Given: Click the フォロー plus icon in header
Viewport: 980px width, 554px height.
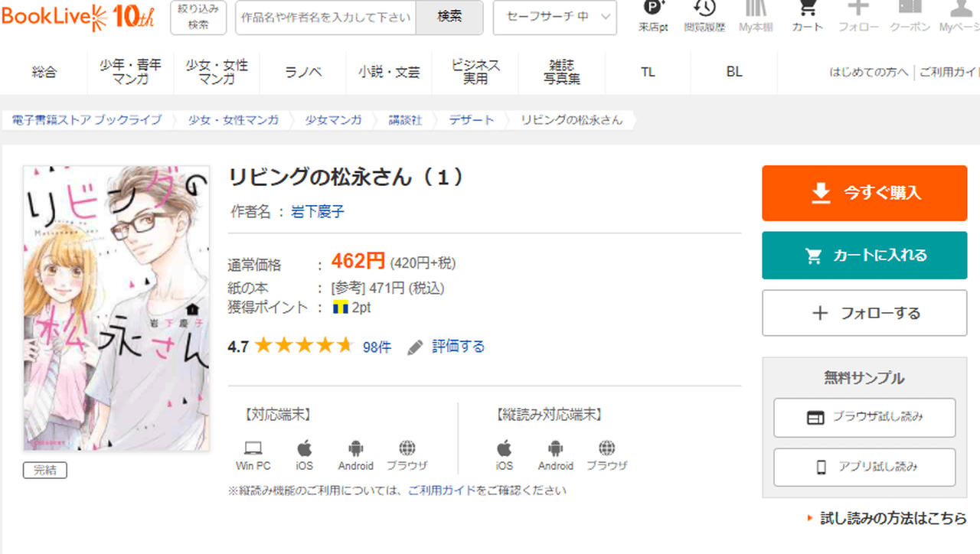Looking at the screenshot, I should 858,11.
